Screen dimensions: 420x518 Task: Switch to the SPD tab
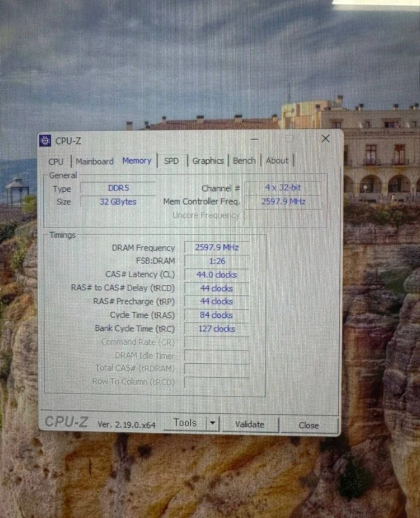click(x=171, y=161)
